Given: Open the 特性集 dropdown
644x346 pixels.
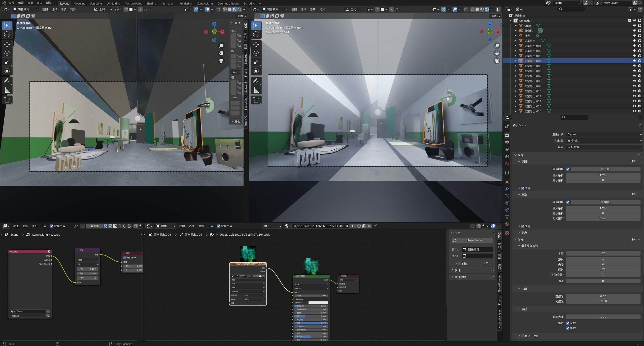Looking at the screenshot, I should (604, 141).
